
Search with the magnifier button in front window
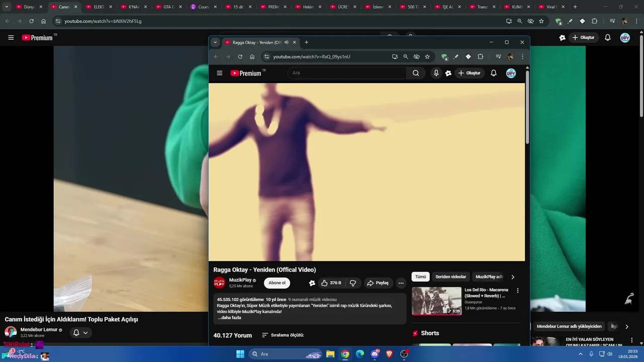pyautogui.click(x=416, y=73)
